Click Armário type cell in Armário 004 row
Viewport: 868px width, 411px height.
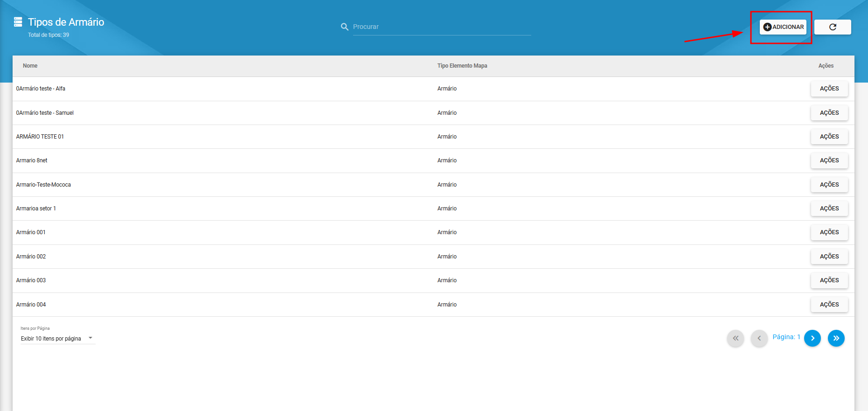tap(447, 305)
